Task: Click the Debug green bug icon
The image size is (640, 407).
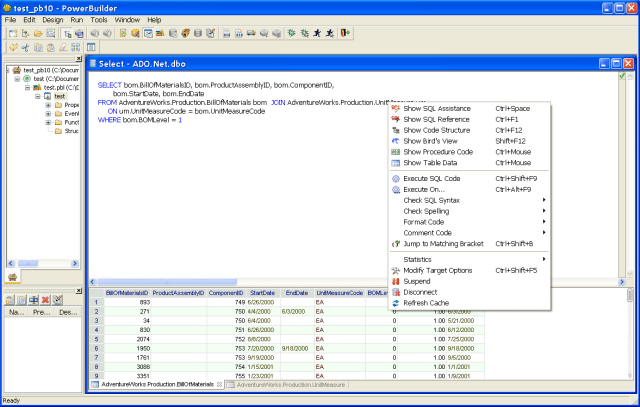Action: point(291,33)
